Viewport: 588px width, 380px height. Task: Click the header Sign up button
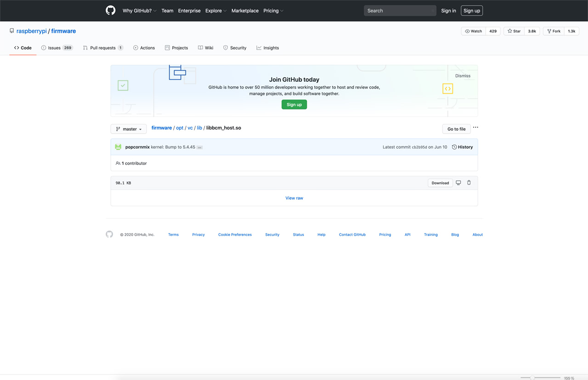[472, 11]
